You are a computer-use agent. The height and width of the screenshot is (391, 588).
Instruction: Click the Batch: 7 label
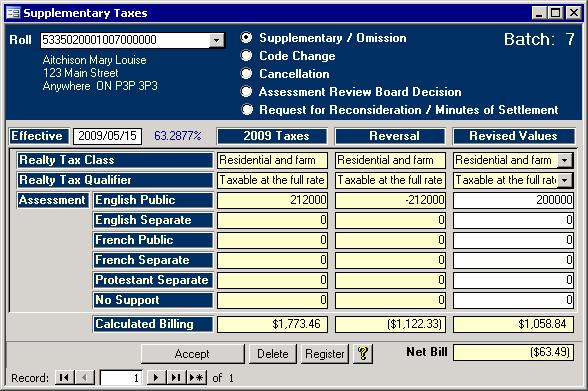(539, 39)
